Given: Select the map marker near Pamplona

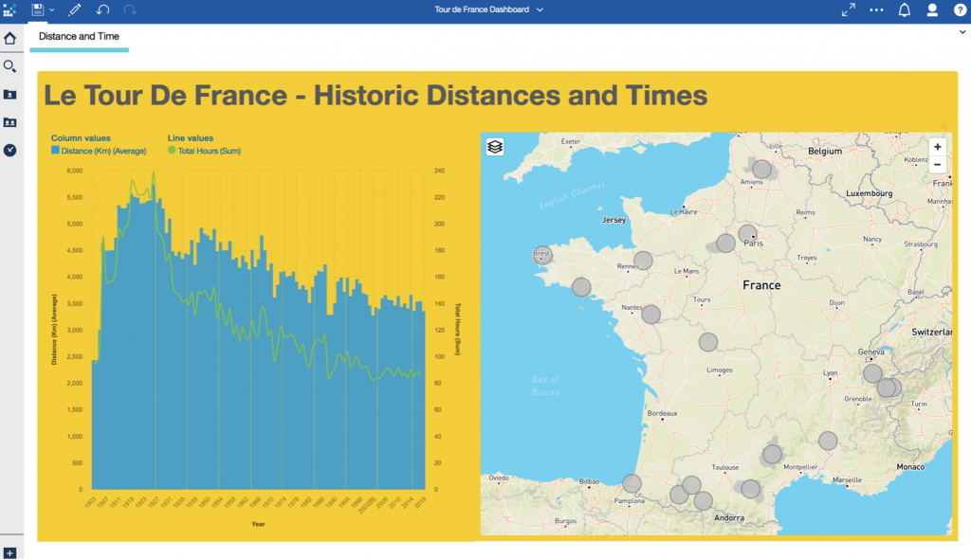Looking at the screenshot, I should click(632, 483).
